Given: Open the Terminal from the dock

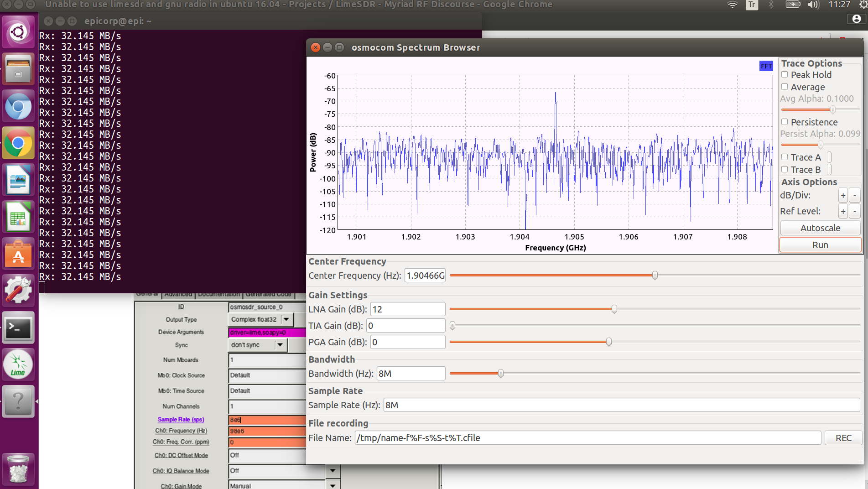Looking at the screenshot, I should [x=18, y=328].
